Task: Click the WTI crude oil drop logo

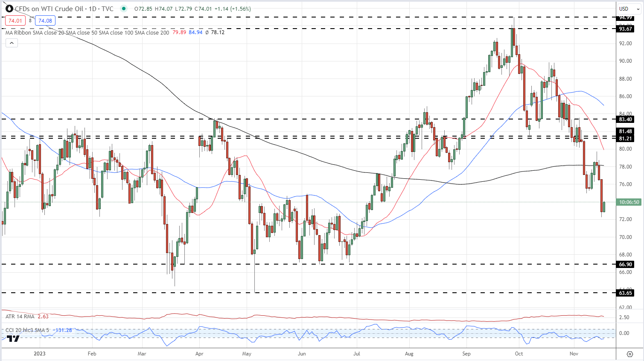Action: click(9, 9)
